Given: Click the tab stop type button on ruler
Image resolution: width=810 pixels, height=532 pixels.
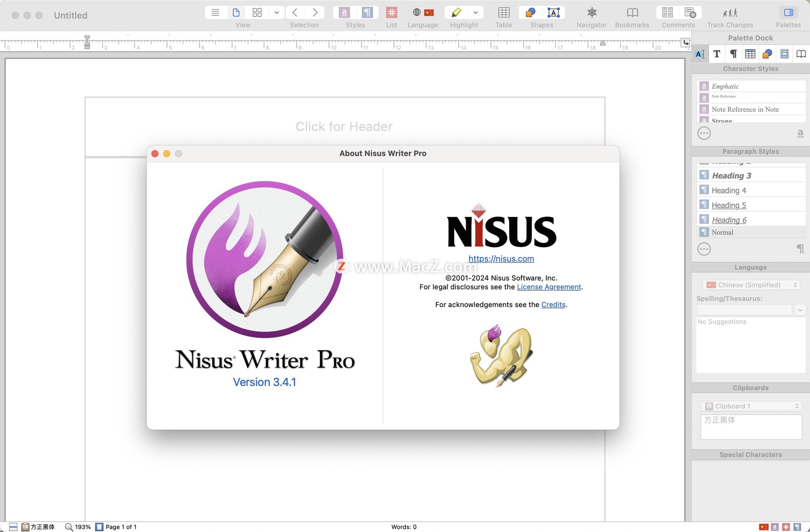Looking at the screenshot, I should 686,42.
